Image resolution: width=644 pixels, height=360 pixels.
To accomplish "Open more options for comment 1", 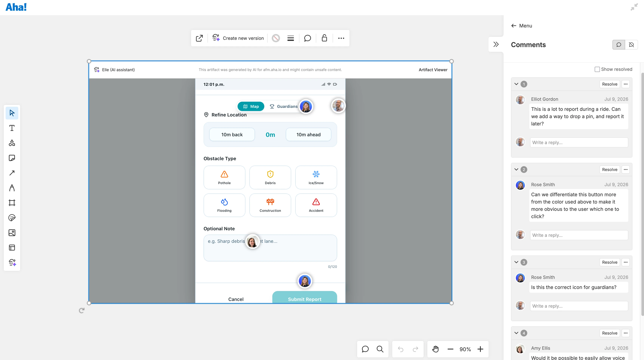I will [626, 84].
